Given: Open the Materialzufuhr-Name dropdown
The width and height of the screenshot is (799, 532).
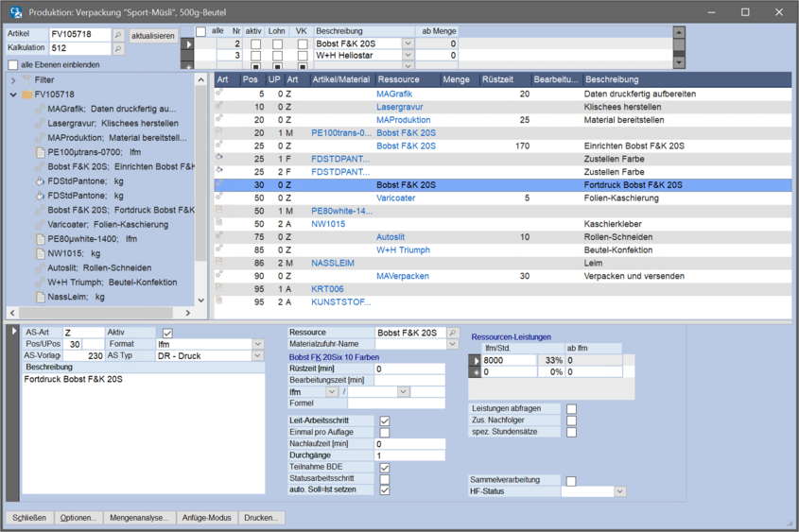Looking at the screenshot, I should click(x=453, y=345).
